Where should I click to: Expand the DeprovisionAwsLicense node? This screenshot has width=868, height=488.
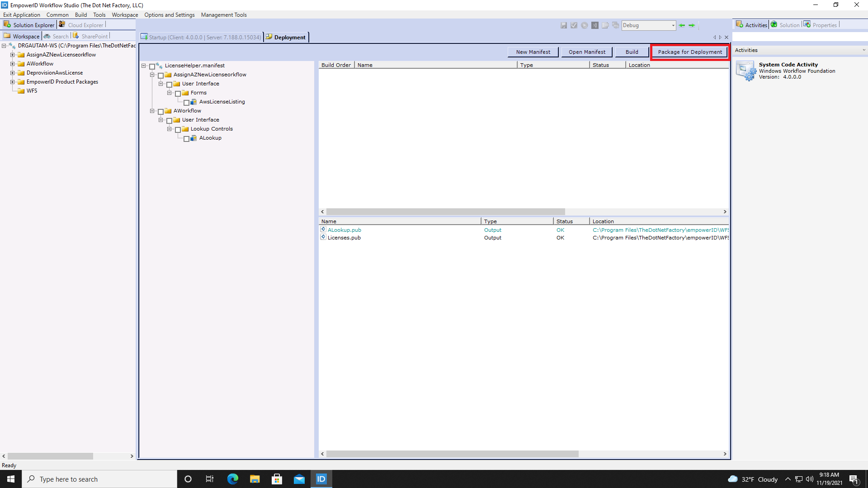(x=12, y=72)
